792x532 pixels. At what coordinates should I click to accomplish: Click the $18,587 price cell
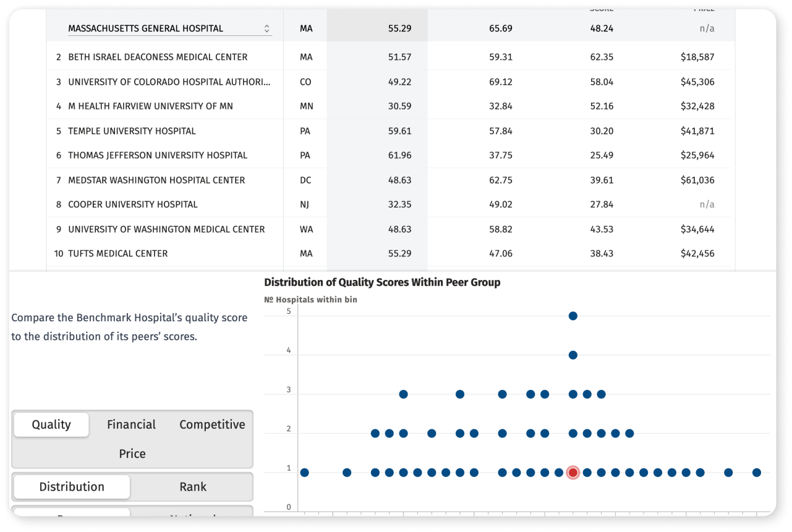(x=697, y=57)
